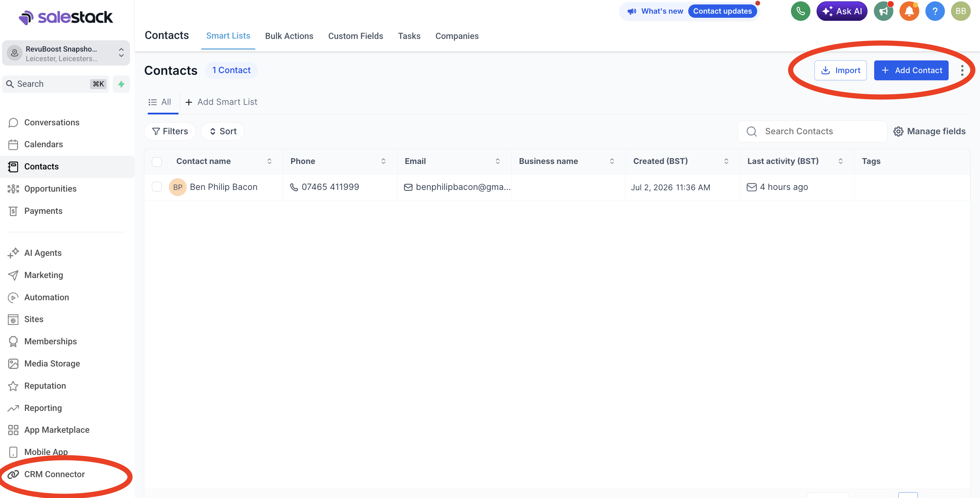Open Reporting in the sidebar

point(43,408)
